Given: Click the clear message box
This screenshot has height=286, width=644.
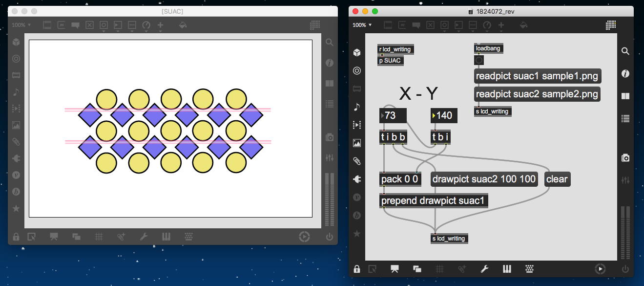Looking at the screenshot, I should tap(557, 179).
